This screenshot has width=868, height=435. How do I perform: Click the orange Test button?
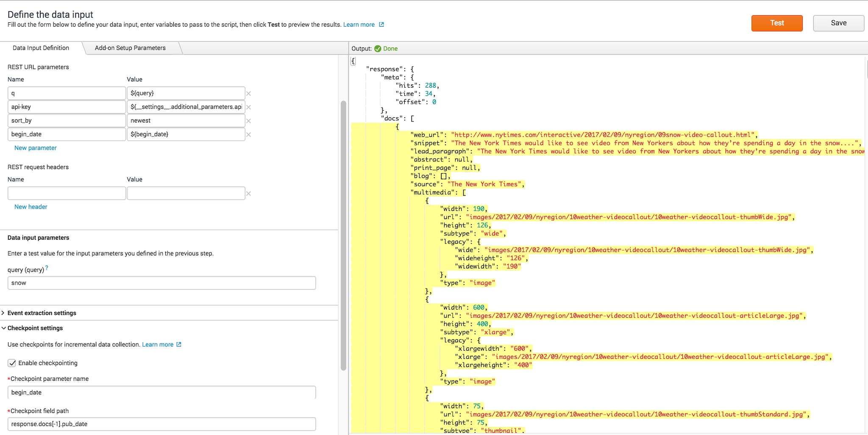tap(777, 23)
